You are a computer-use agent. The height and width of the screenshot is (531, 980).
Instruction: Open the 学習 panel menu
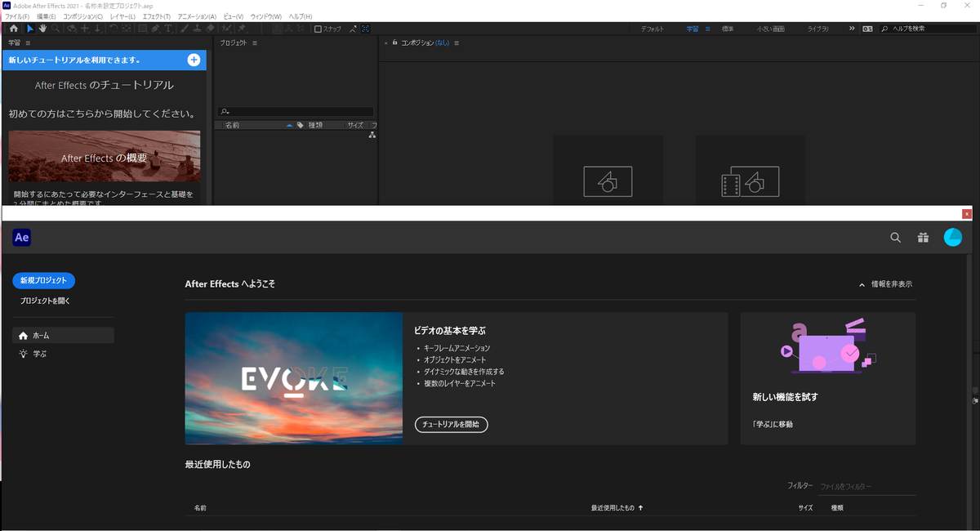28,42
